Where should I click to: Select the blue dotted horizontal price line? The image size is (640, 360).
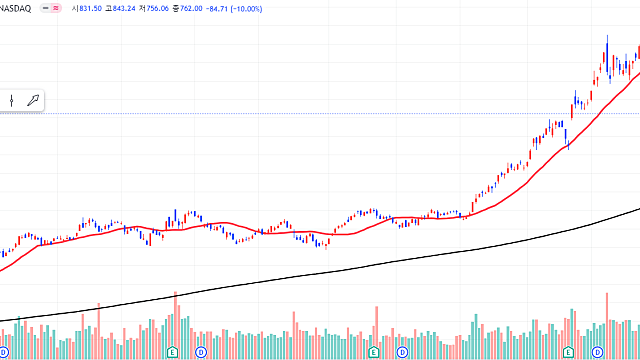point(320,113)
